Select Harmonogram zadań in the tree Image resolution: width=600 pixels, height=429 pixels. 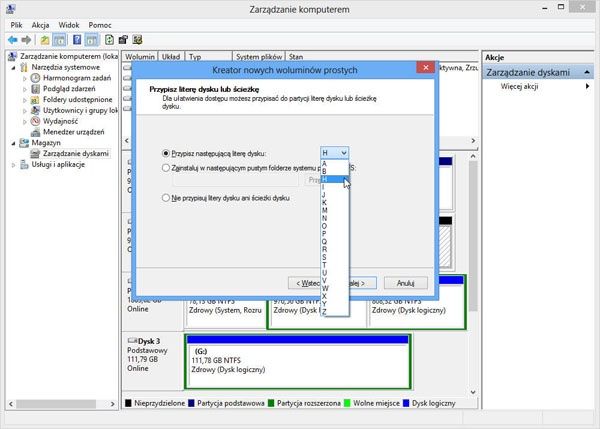point(77,78)
